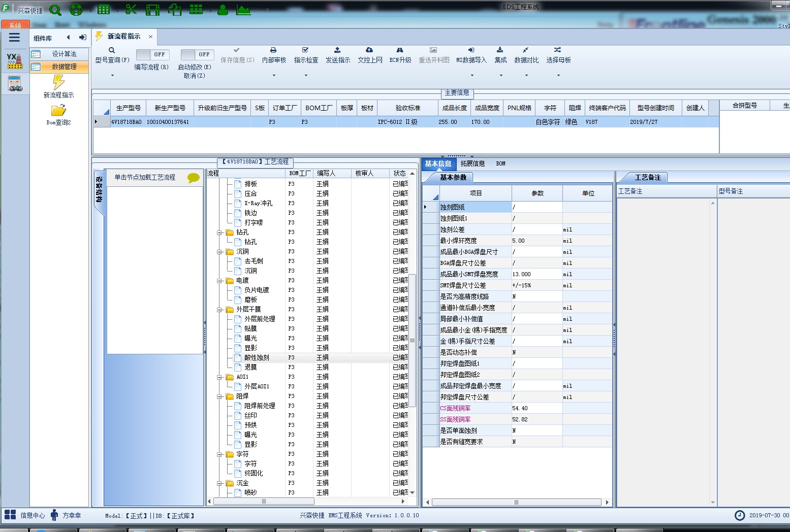Click 发送指示 upload tool
The width and height of the screenshot is (790, 532).
point(338,56)
